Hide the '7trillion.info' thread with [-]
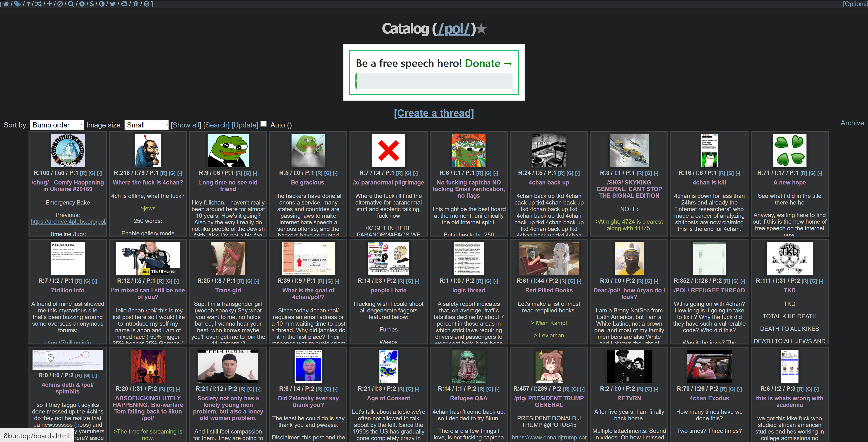The height and width of the screenshot is (442, 868). (94, 281)
